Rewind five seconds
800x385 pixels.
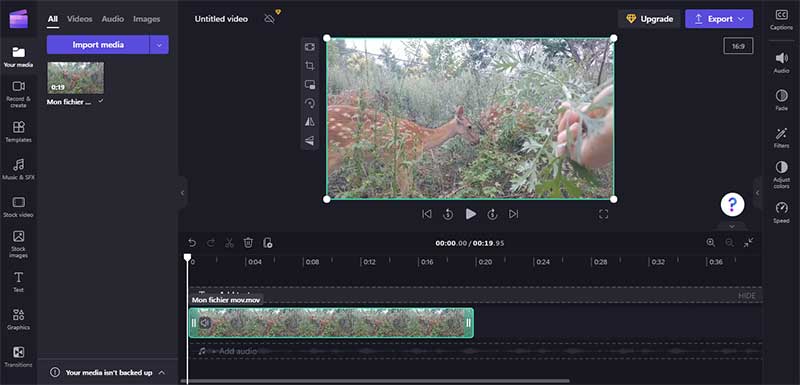(x=448, y=214)
